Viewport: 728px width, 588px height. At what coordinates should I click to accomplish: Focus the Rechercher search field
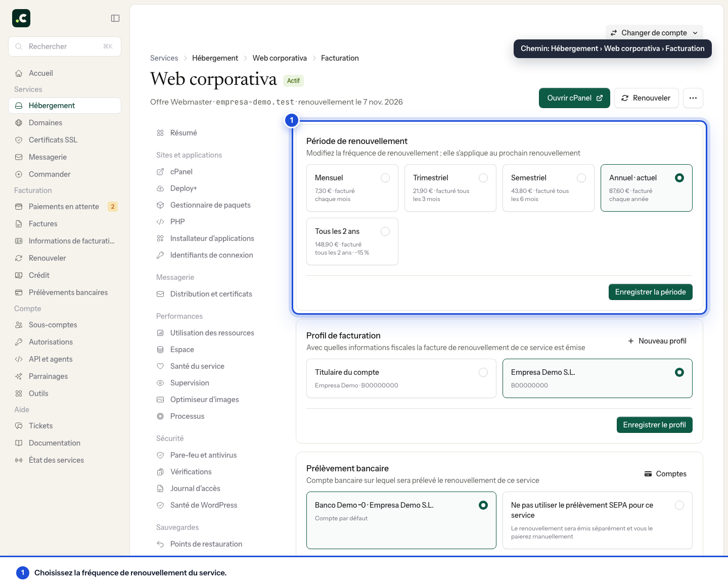coord(65,46)
